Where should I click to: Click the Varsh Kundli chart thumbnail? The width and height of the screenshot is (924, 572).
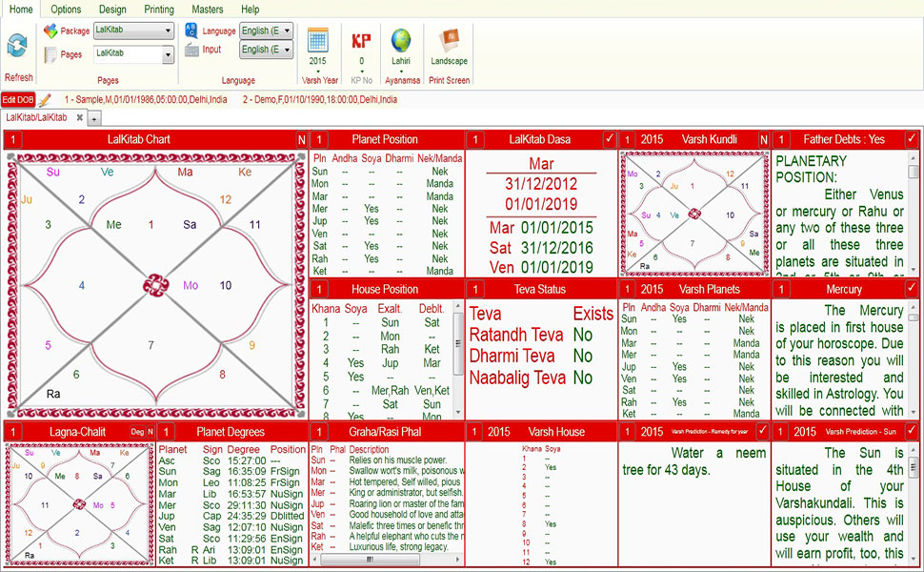pos(694,214)
